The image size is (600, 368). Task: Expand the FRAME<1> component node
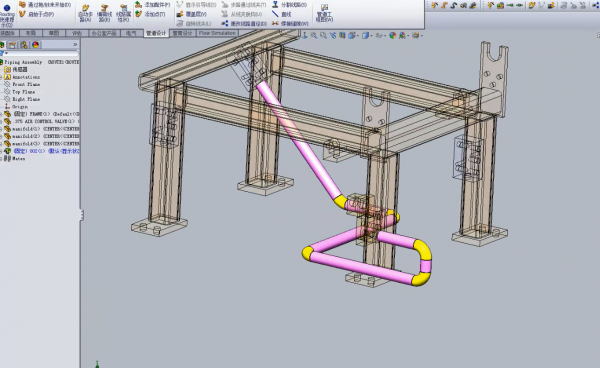coord(2,114)
